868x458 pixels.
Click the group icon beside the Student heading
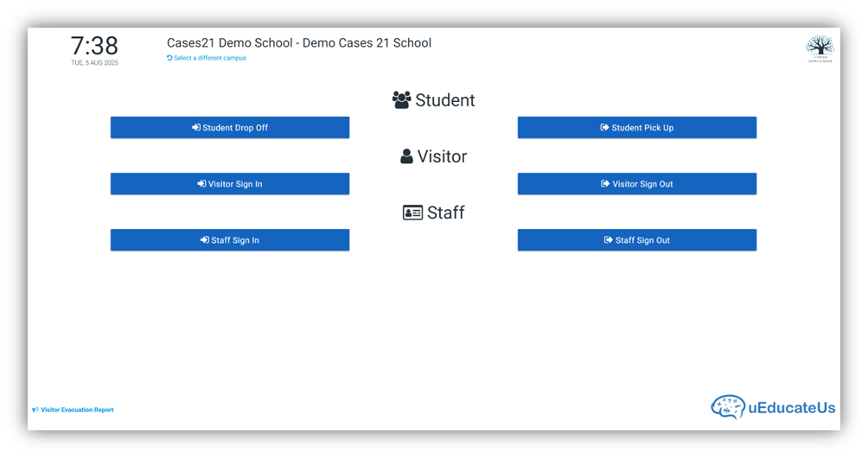coord(401,100)
